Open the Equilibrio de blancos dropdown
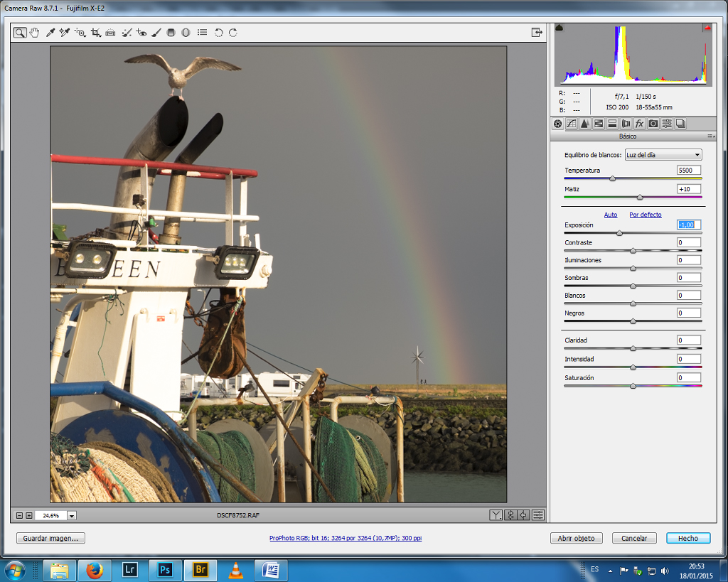The height and width of the screenshot is (582, 728). [663, 155]
